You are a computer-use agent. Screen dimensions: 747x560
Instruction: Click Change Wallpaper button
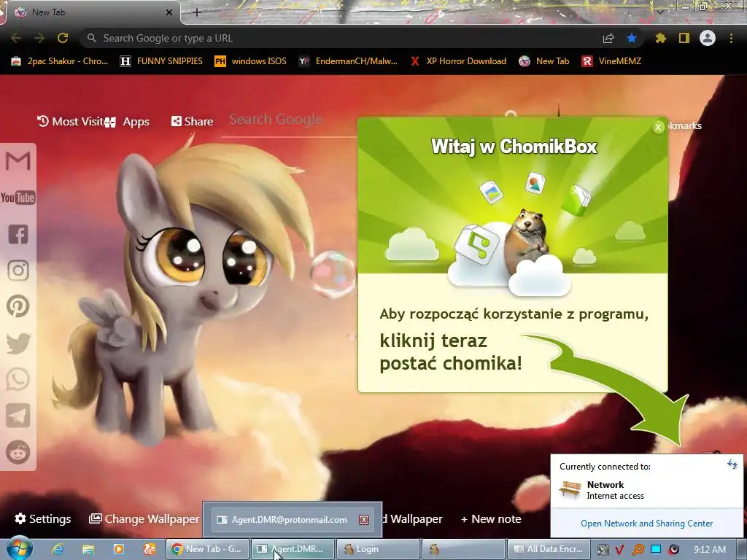pos(144,519)
